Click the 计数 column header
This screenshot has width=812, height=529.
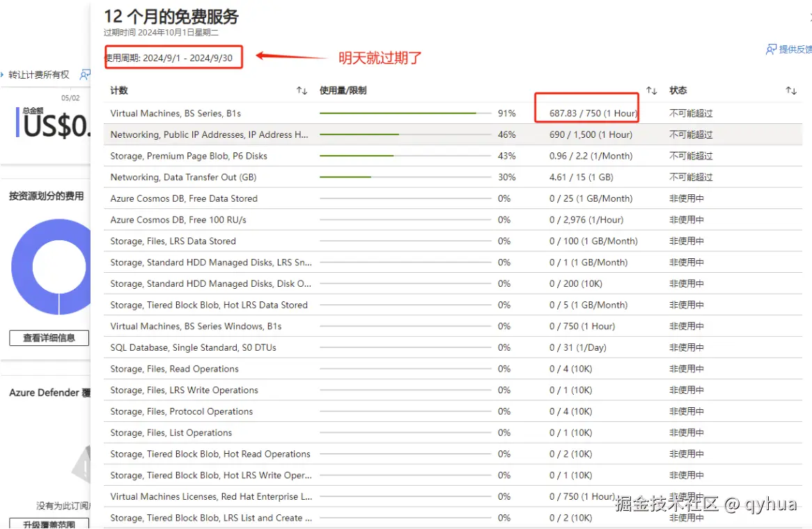pos(119,90)
